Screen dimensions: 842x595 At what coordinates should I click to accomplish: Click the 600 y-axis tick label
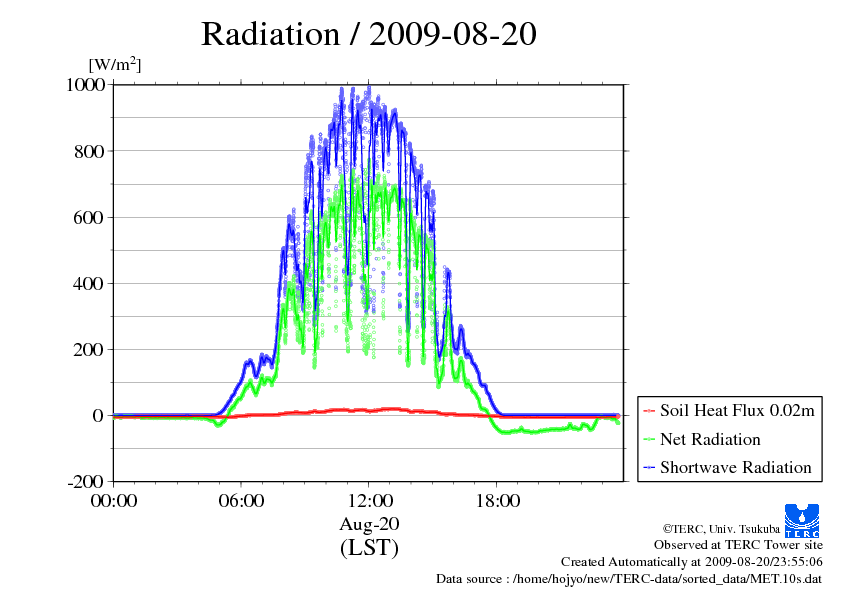coord(89,217)
